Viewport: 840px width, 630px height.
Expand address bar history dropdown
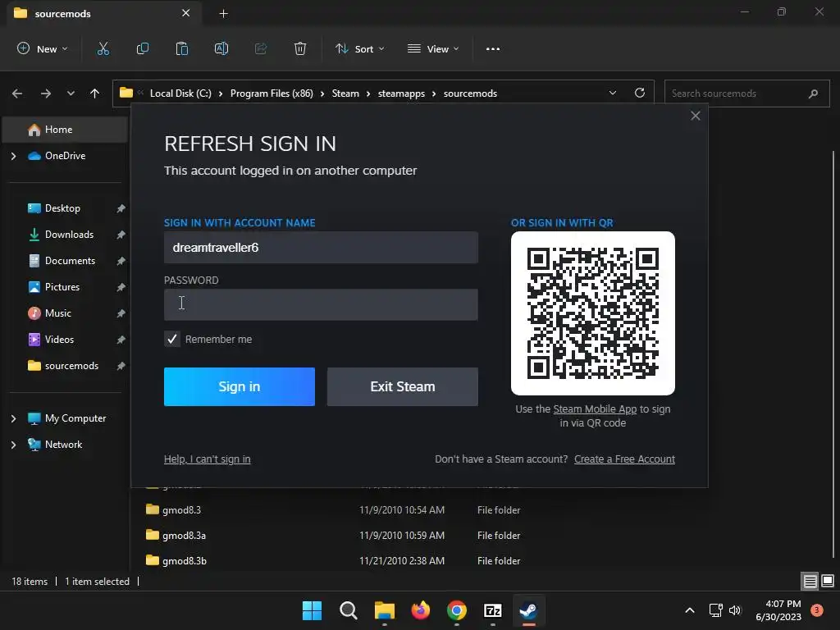coord(613,94)
